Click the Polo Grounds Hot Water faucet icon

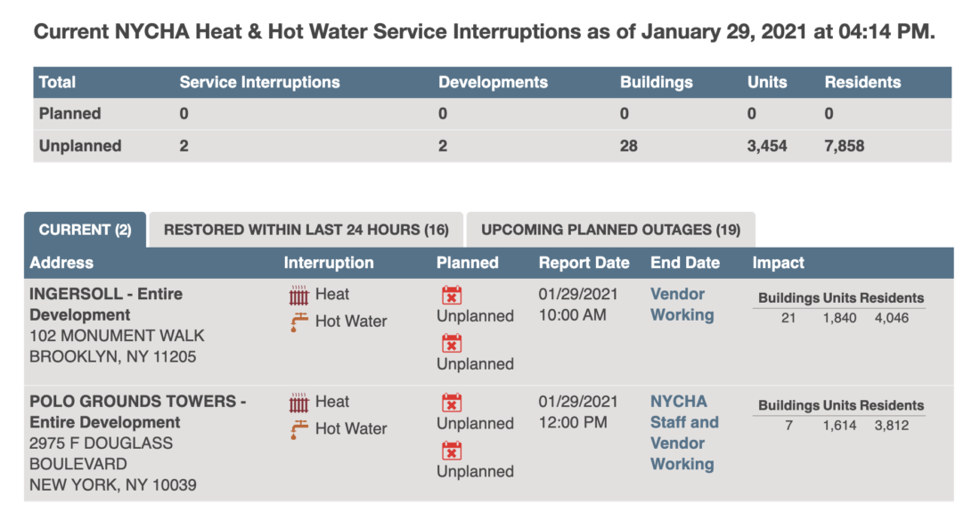(x=298, y=429)
